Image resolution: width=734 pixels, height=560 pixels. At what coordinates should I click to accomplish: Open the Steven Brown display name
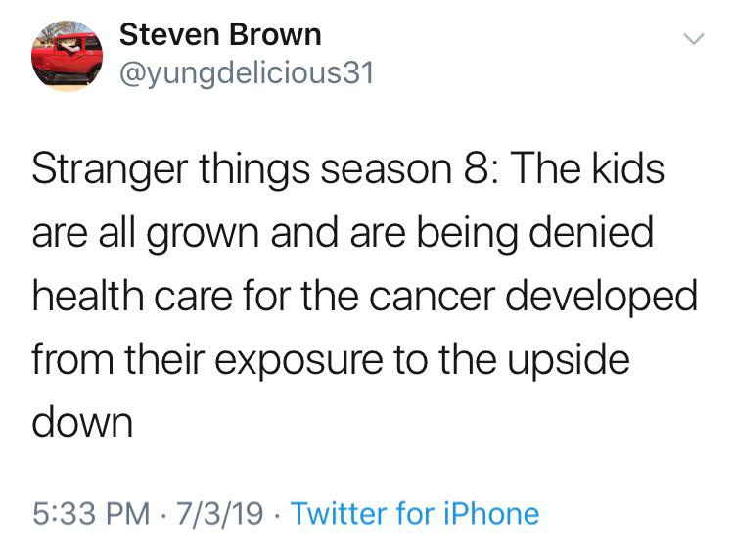(x=219, y=35)
